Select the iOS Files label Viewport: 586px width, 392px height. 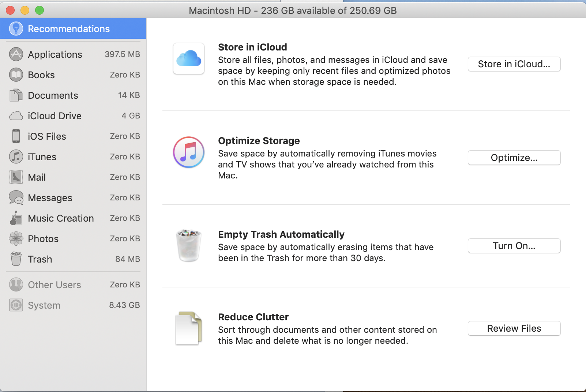click(47, 136)
